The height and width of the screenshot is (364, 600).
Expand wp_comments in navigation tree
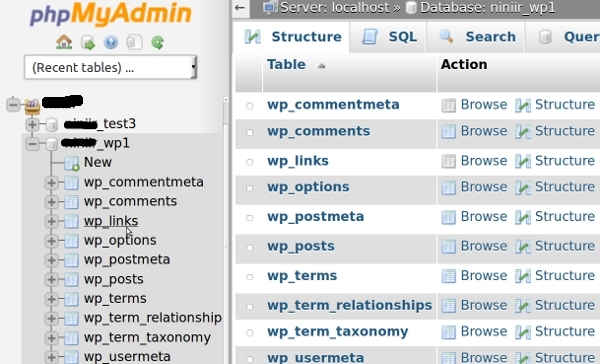(51, 202)
